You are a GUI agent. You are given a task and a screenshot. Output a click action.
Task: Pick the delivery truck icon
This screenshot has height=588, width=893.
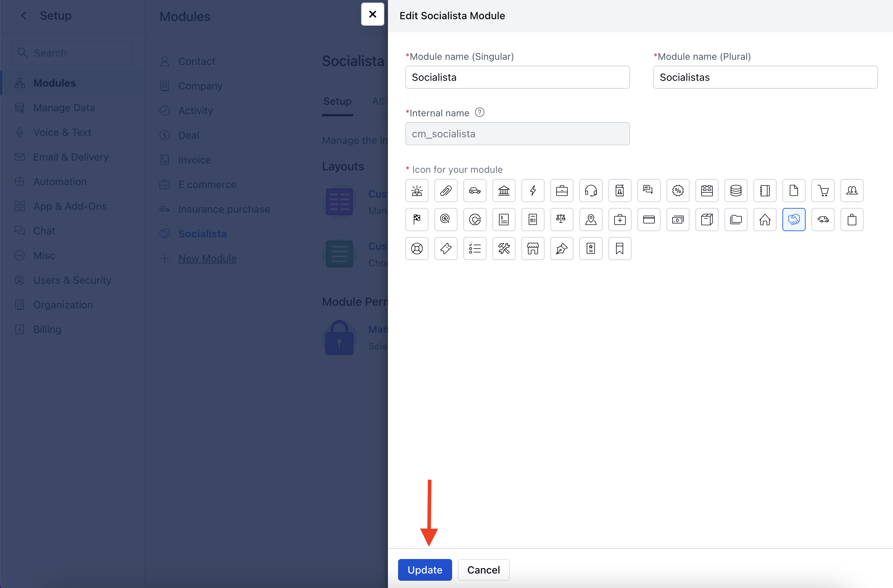[x=823, y=220]
